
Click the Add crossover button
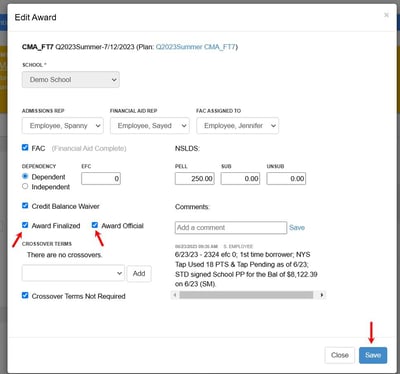[139, 274]
